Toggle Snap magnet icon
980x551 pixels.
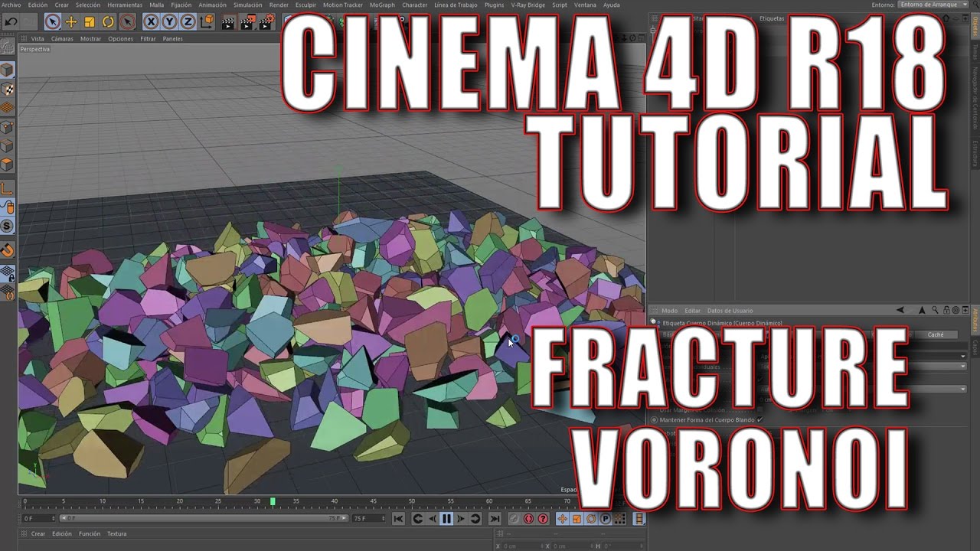pyautogui.click(x=7, y=249)
